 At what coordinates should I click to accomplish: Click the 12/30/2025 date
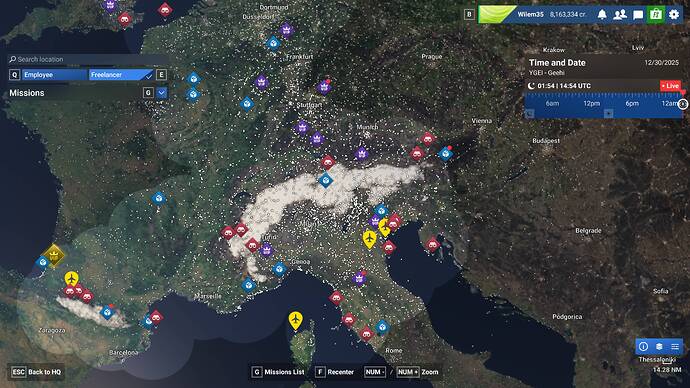pos(661,63)
